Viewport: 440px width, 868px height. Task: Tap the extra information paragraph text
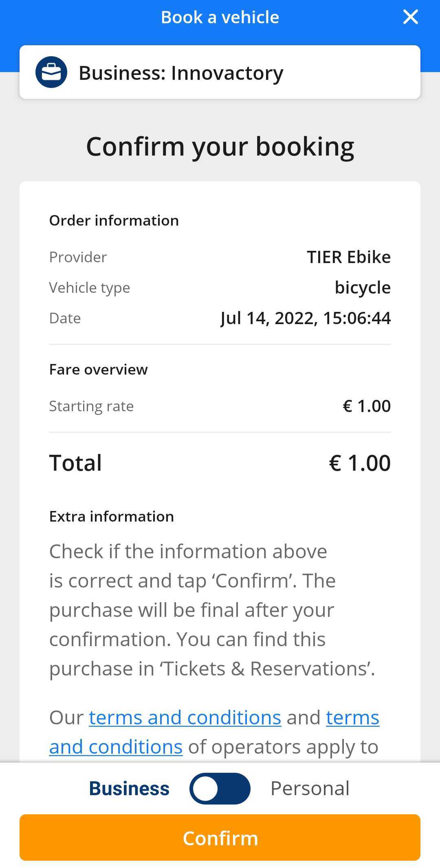212,610
